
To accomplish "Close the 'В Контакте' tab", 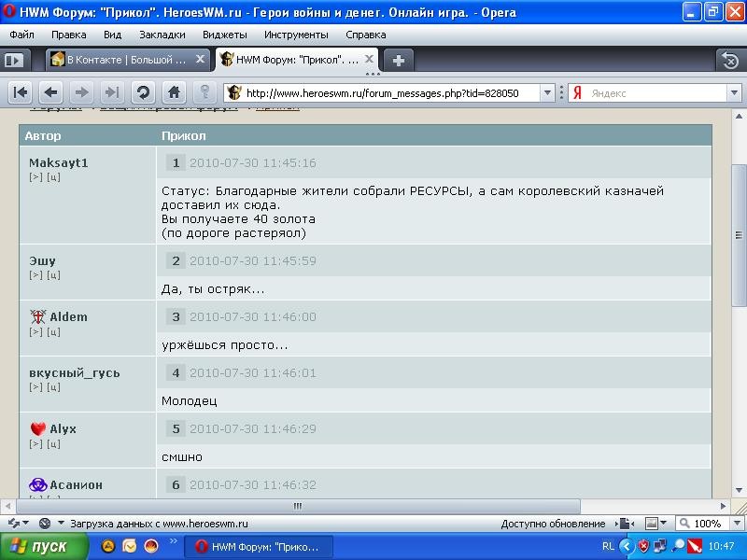I will pos(200,60).
